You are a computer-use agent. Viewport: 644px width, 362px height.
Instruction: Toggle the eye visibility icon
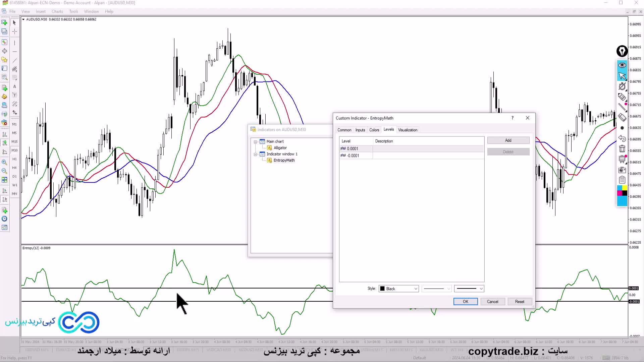click(622, 65)
